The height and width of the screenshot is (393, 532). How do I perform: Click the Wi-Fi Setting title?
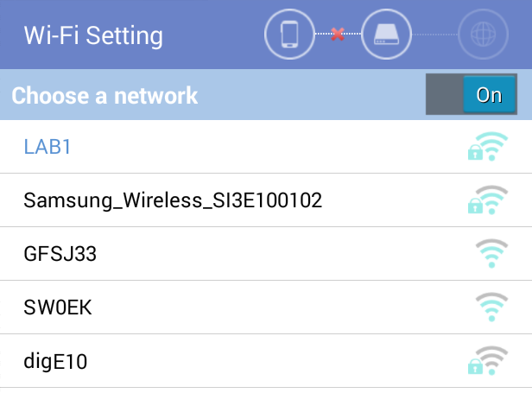93,35
